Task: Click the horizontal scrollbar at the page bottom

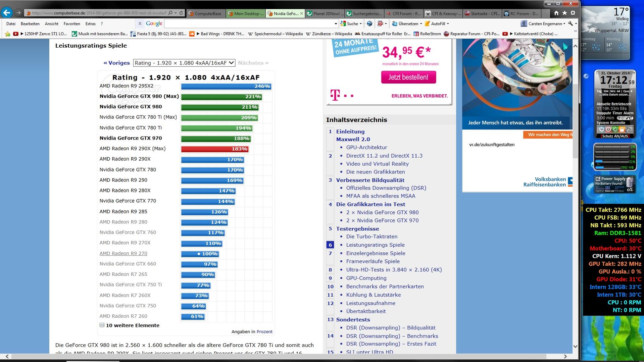Action: pyautogui.click(x=279, y=356)
